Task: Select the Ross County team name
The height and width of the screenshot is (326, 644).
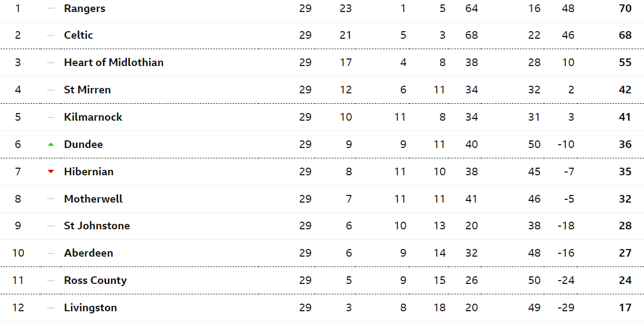Action: click(x=95, y=281)
